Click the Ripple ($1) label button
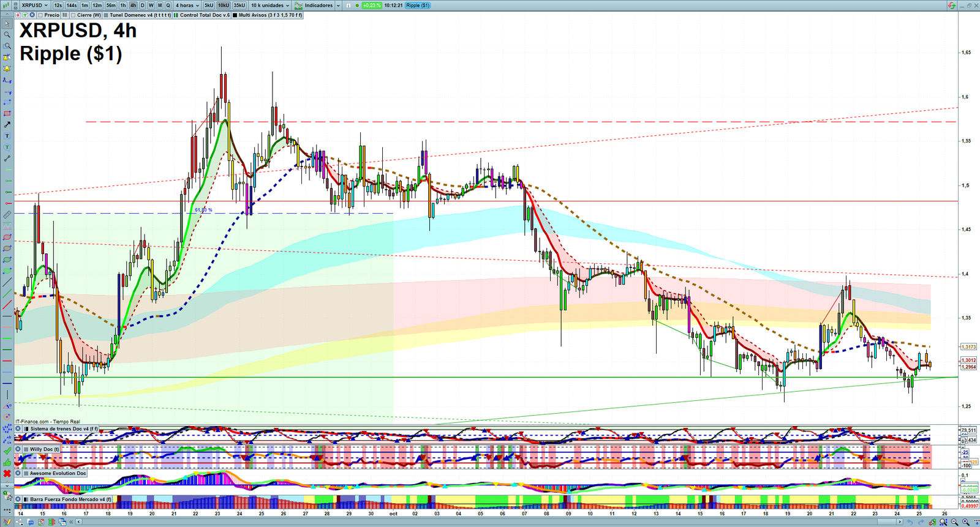The width and height of the screenshot is (980, 527). 418,6
